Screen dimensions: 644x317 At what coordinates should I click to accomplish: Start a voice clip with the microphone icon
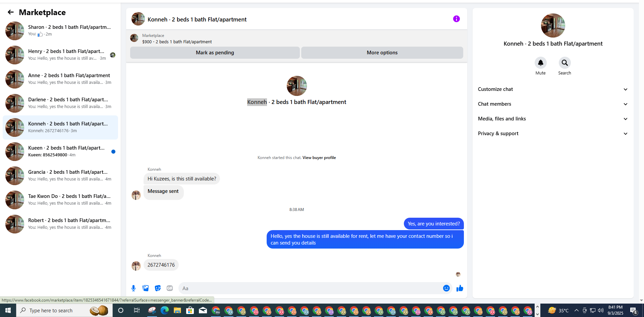[133, 288]
